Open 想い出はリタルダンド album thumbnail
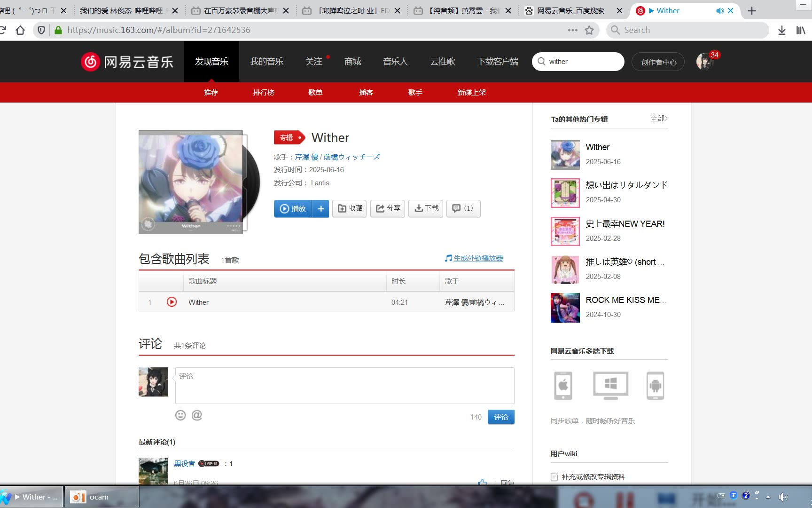812x508 pixels. [x=565, y=193]
